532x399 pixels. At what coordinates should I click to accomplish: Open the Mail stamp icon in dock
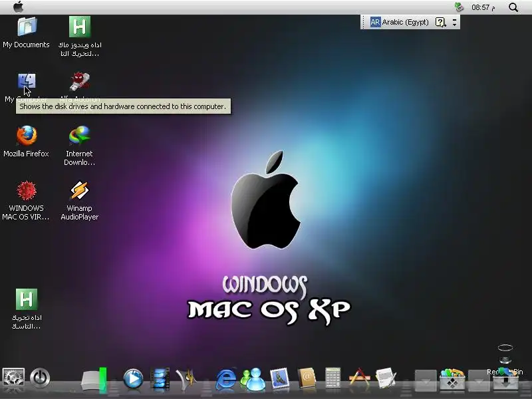coord(279,378)
